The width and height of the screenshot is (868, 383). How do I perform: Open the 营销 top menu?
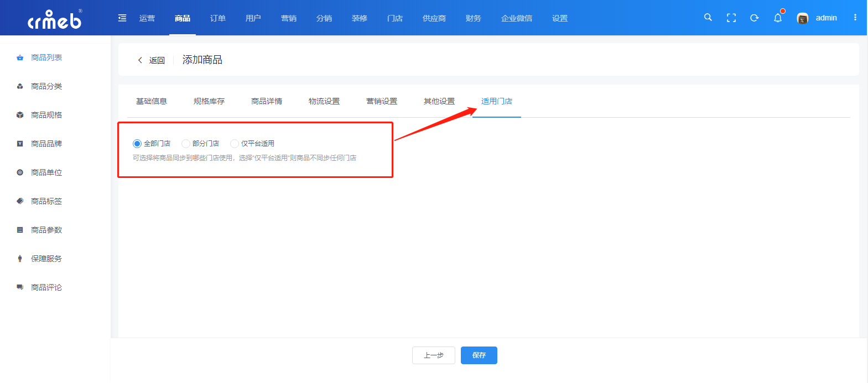289,18
